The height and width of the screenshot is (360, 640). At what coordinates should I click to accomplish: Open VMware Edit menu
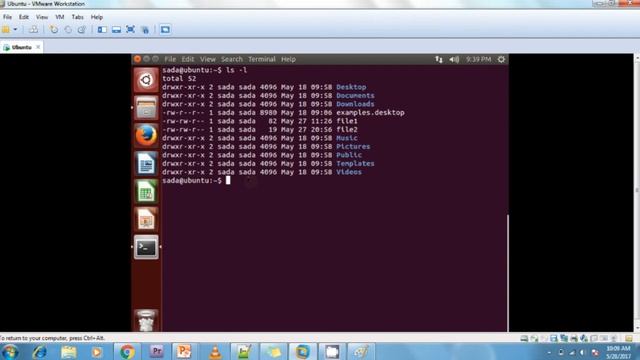(24, 17)
